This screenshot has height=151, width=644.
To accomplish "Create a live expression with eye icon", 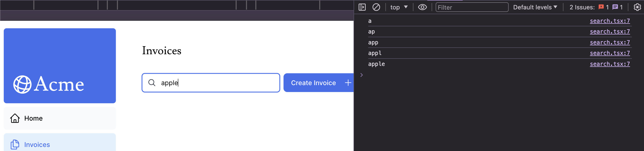I will (x=422, y=7).
